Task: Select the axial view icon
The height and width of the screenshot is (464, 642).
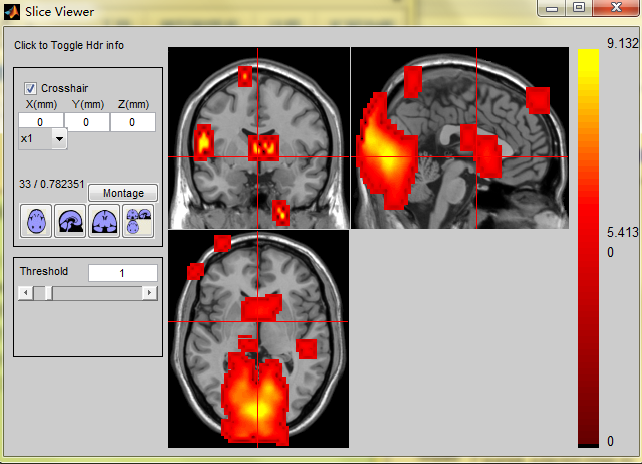Action: tap(36, 221)
